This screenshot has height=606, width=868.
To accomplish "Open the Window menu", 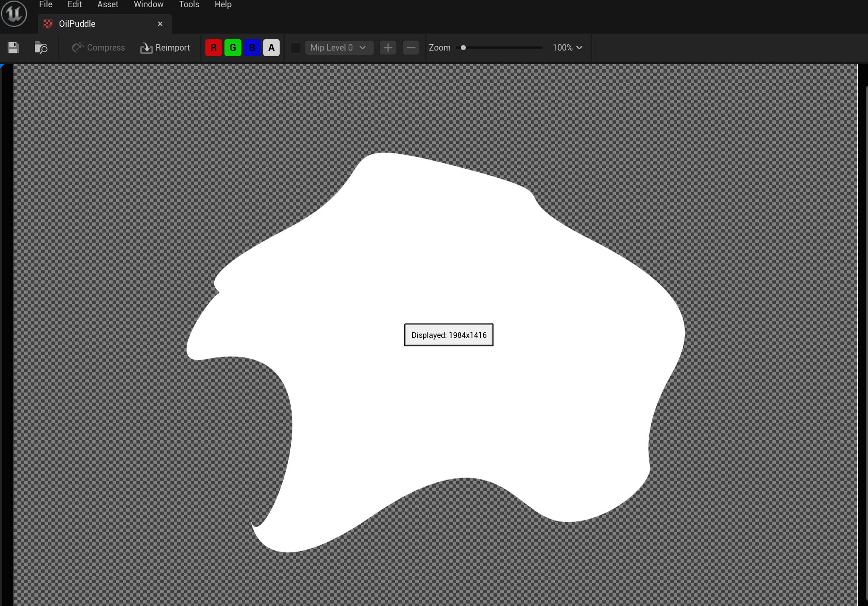I will [148, 5].
